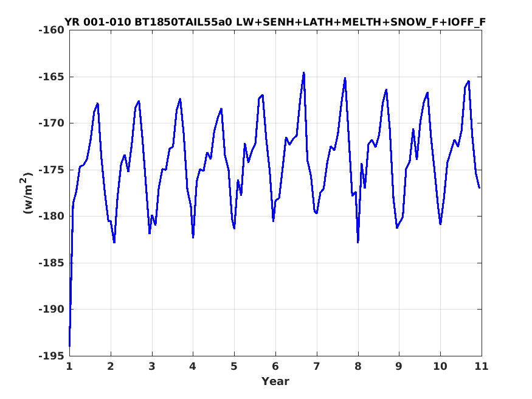The height and width of the screenshot is (399, 532).
Task: Click the curve's lowest point at year 1
Action: coord(69,346)
